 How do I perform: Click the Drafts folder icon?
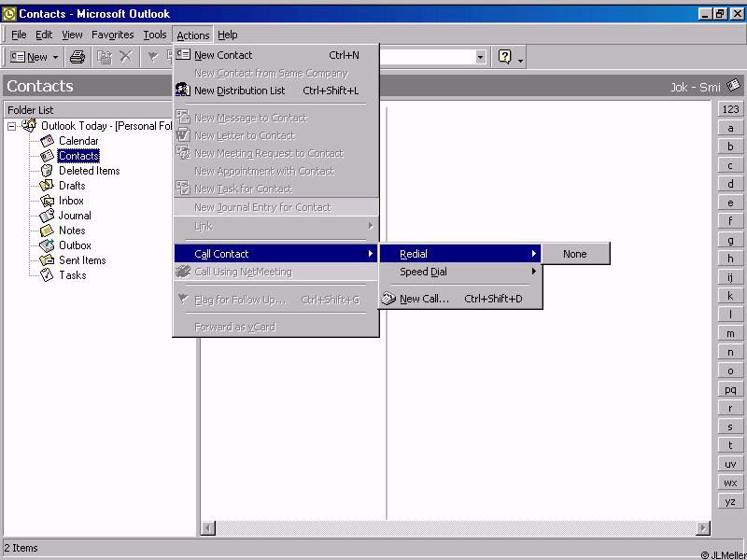[x=47, y=185]
